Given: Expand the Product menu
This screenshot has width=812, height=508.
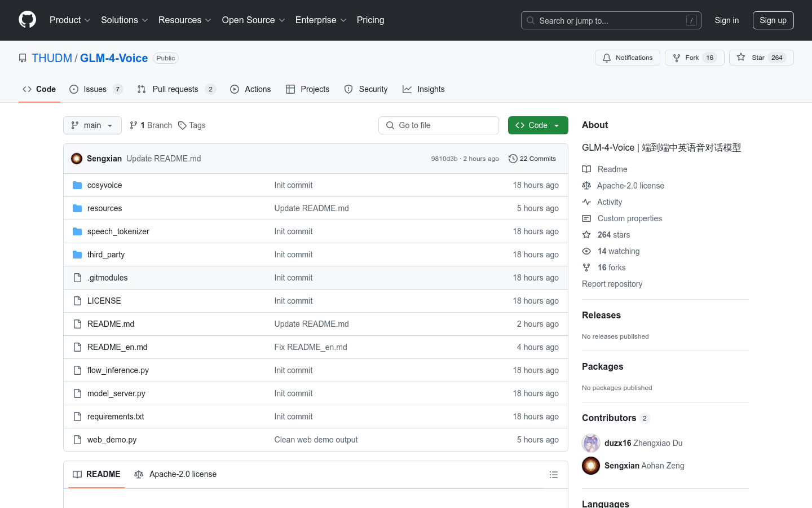Looking at the screenshot, I should coord(70,20).
